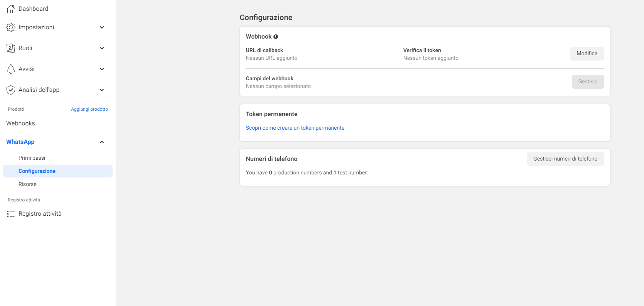Click the Modifica webhook button

[587, 54]
